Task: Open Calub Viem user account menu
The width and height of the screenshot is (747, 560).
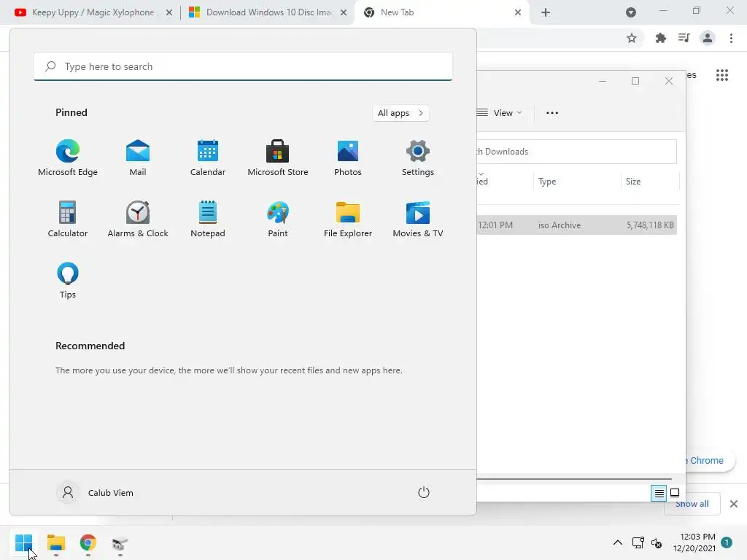Action: click(96, 492)
